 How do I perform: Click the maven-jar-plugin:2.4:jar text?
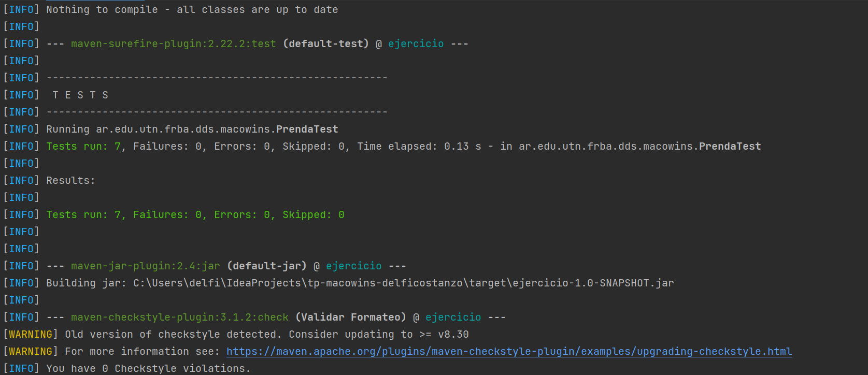coord(146,266)
